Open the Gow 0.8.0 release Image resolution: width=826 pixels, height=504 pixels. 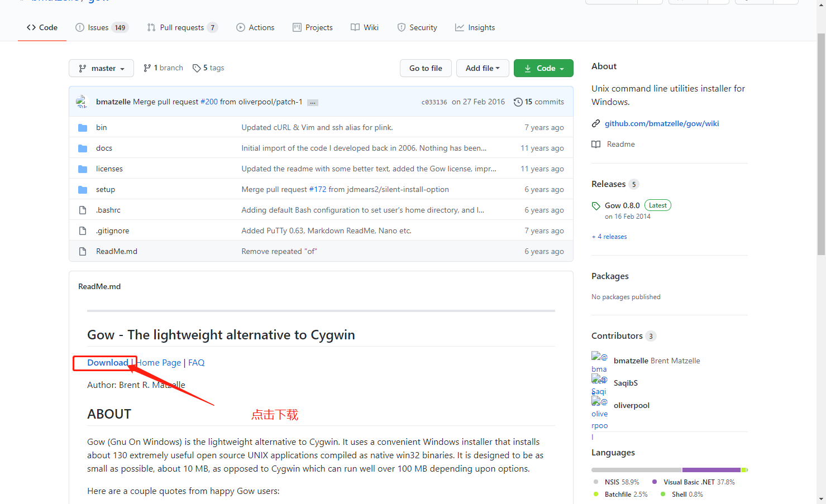(x=622, y=205)
